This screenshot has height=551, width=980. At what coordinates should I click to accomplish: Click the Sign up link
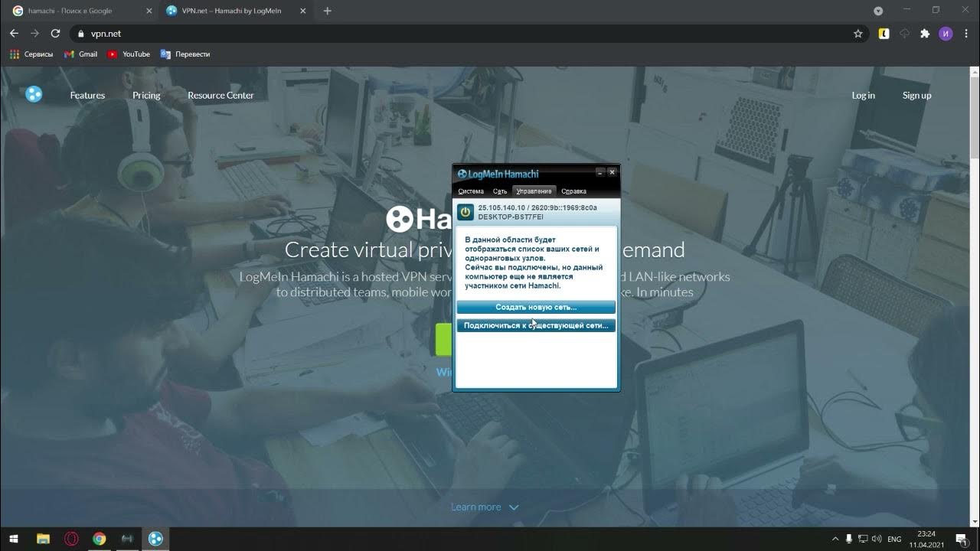tap(916, 96)
